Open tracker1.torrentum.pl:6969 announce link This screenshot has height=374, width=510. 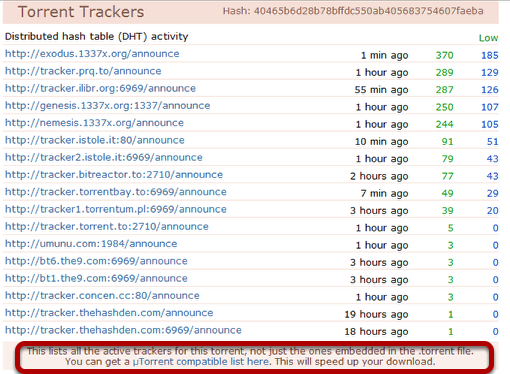[116, 209]
